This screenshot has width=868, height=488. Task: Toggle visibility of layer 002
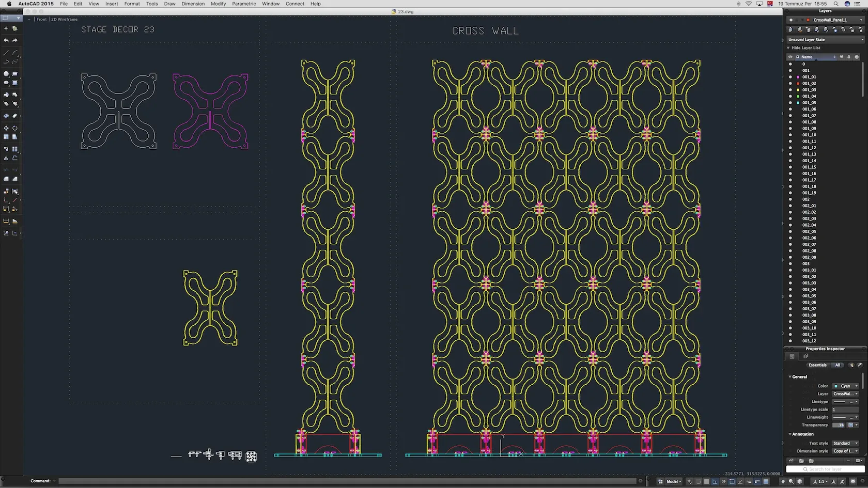[x=790, y=199]
